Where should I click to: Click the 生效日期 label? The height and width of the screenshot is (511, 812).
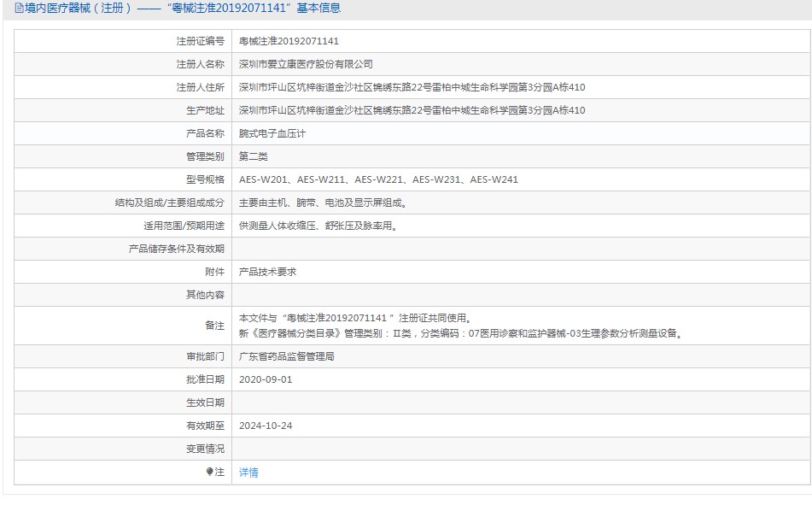tap(205, 402)
